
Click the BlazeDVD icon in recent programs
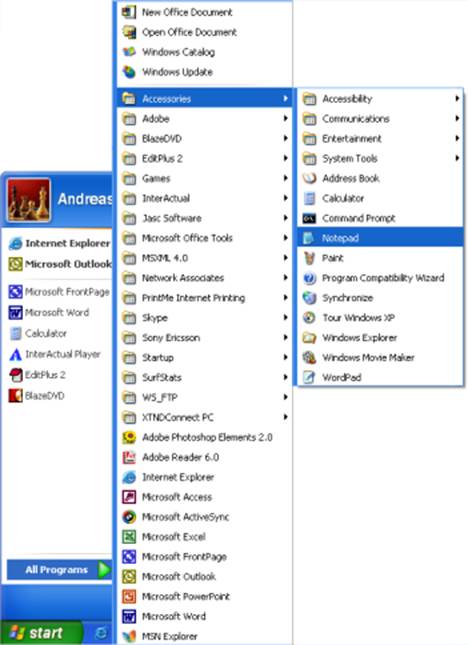(x=16, y=396)
